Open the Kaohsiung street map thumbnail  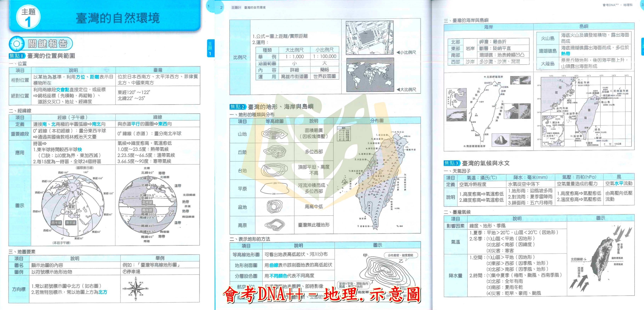point(369,38)
